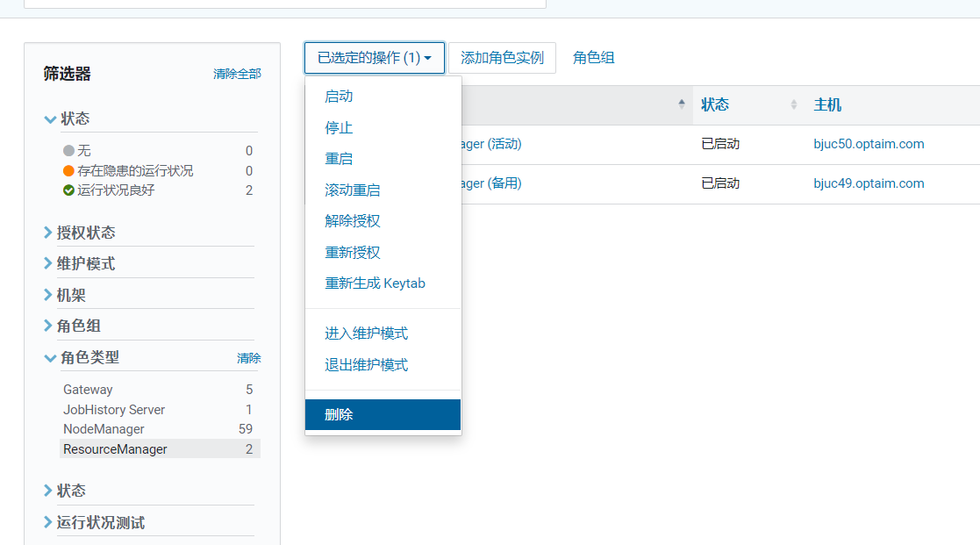The height and width of the screenshot is (545, 980).
Task: Click 清除 next to 角色类型
Action: (x=249, y=358)
